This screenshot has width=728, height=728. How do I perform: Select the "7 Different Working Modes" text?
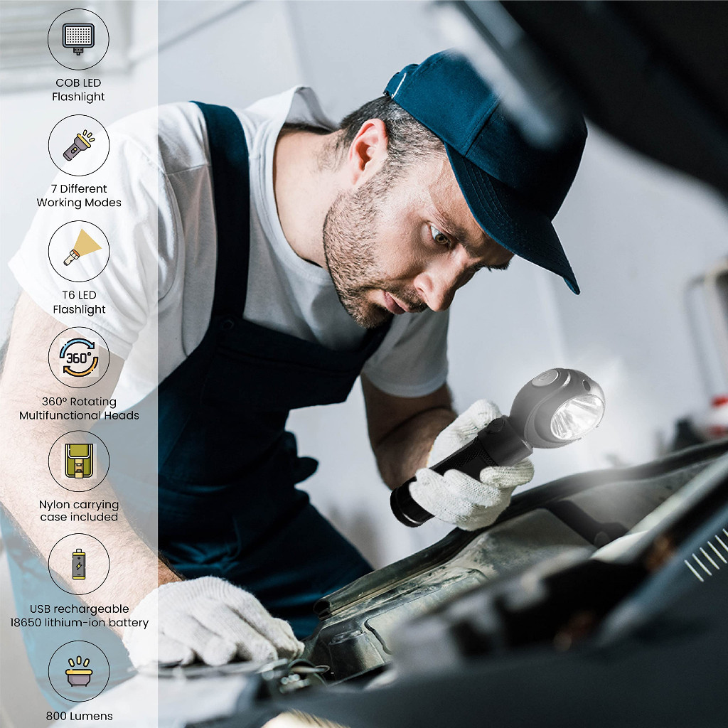tap(79, 196)
